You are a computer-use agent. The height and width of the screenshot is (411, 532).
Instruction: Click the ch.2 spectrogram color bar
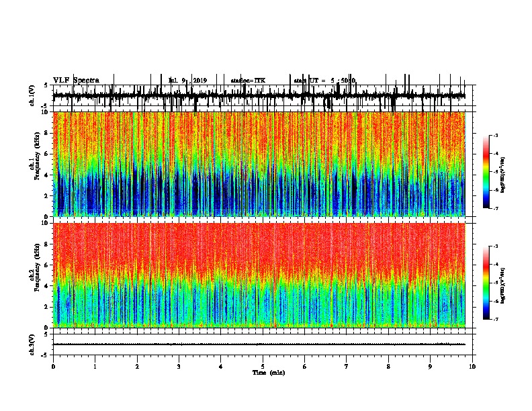tap(486, 283)
